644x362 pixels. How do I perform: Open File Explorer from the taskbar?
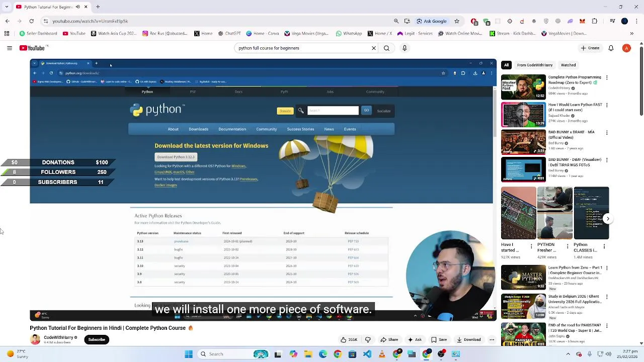coord(308,354)
